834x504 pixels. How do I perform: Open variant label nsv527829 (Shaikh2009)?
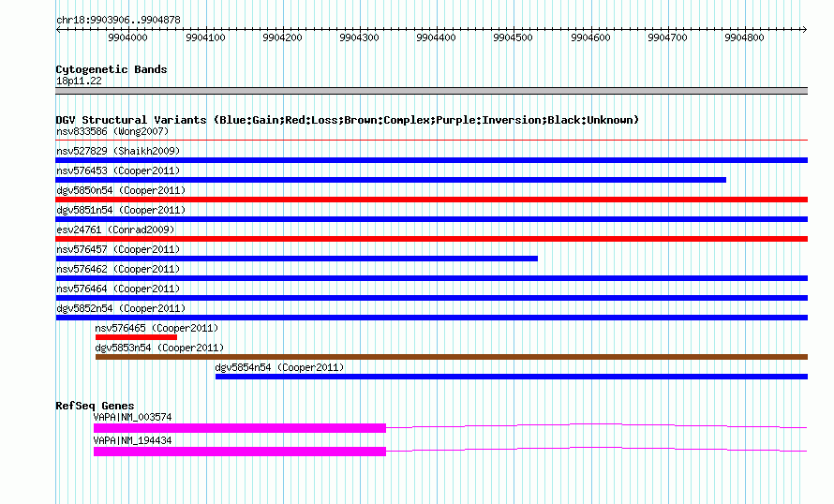click(118, 151)
